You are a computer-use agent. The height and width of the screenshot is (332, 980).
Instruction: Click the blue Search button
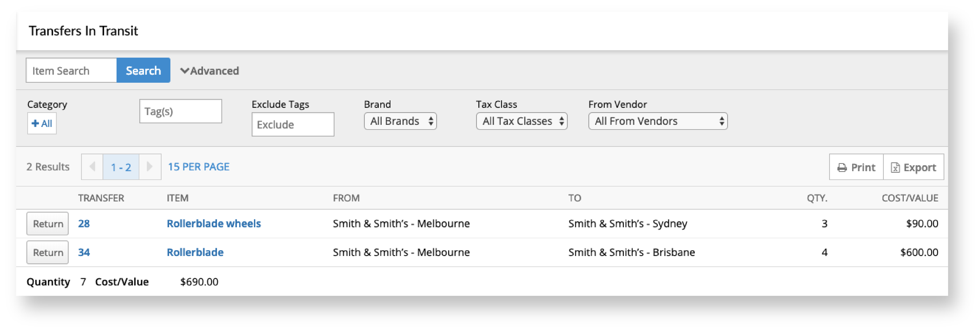click(x=143, y=70)
